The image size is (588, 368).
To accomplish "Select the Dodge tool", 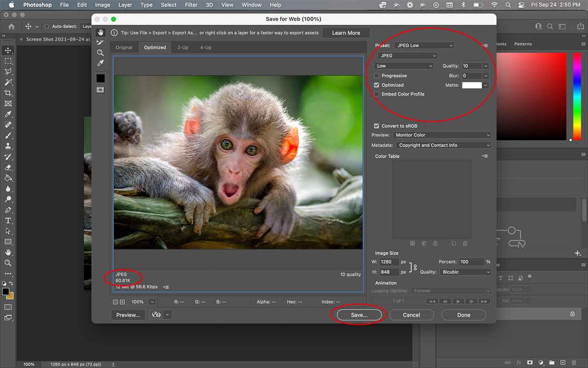I will (x=8, y=199).
